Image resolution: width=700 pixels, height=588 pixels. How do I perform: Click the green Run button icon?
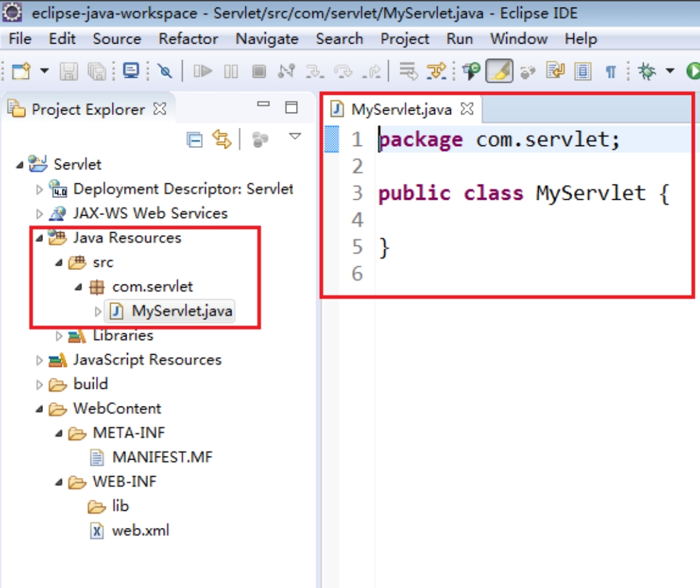tap(693, 71)
